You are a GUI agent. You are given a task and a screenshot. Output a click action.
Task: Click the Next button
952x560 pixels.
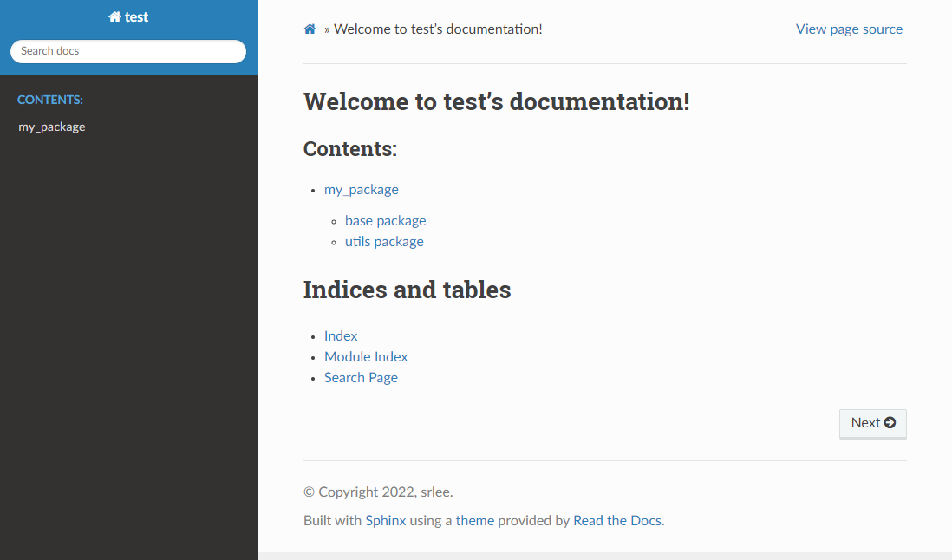(872, 423)
